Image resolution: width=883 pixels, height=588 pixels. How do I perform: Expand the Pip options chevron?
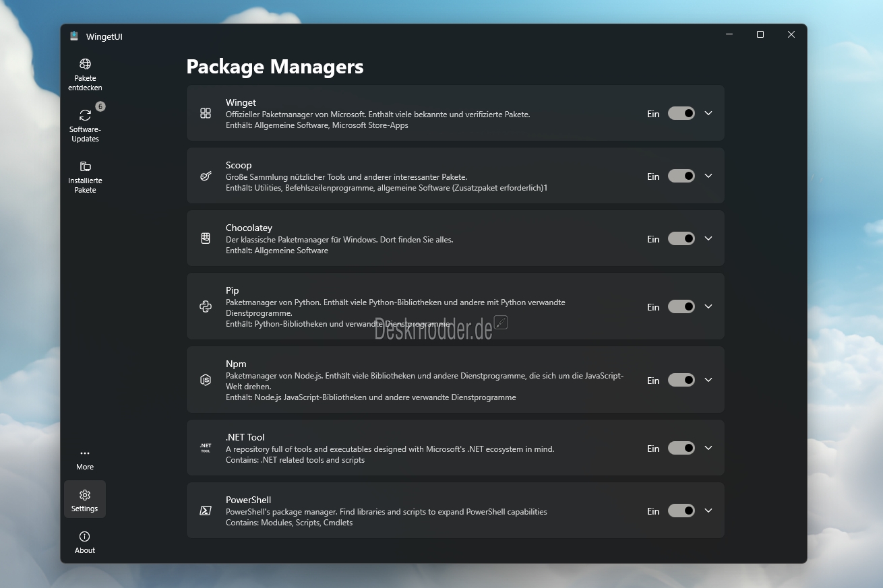[x=708, y=306]
